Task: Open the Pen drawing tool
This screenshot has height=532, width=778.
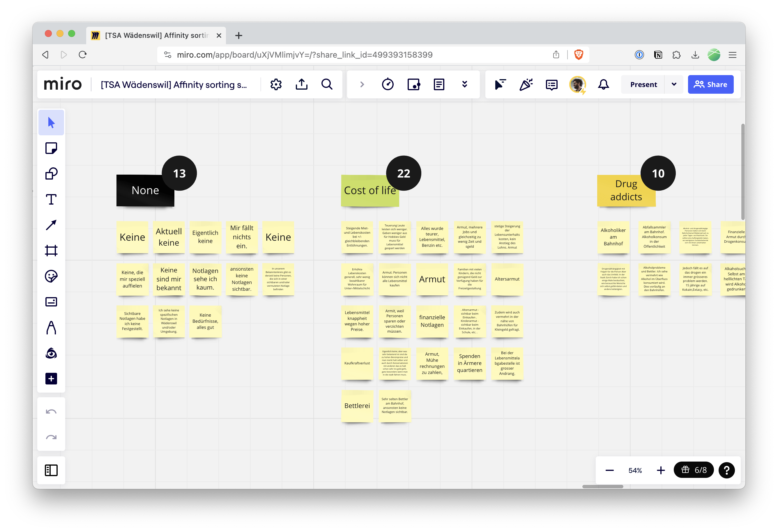Action: [x=51, y=328]
